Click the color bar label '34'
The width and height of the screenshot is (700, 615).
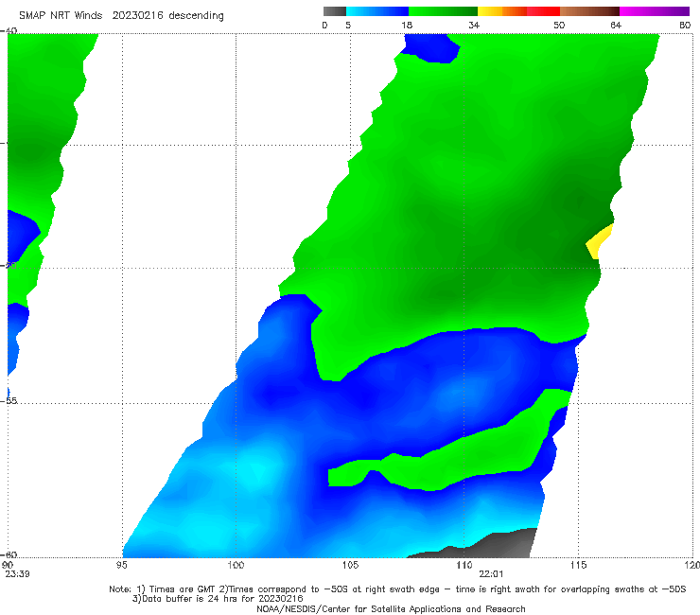click(x=474, y=25)
